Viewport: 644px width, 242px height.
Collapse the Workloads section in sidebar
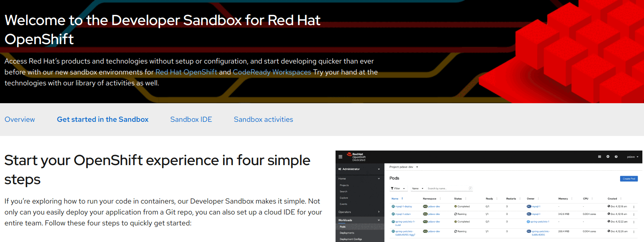click(x=359, y=220)
